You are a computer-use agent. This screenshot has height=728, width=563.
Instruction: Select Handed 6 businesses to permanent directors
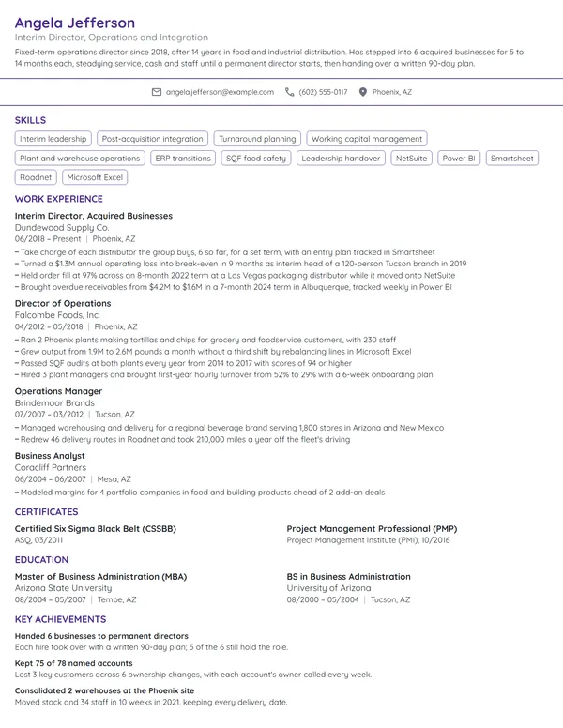101,636
